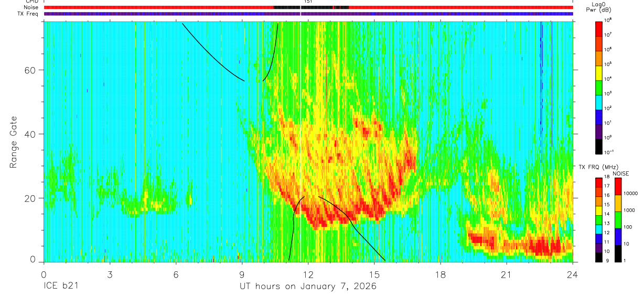Click the 'UT hours on January 7, 2026' label
Screen dimensions: 644x297
click(x=308, y=287)
